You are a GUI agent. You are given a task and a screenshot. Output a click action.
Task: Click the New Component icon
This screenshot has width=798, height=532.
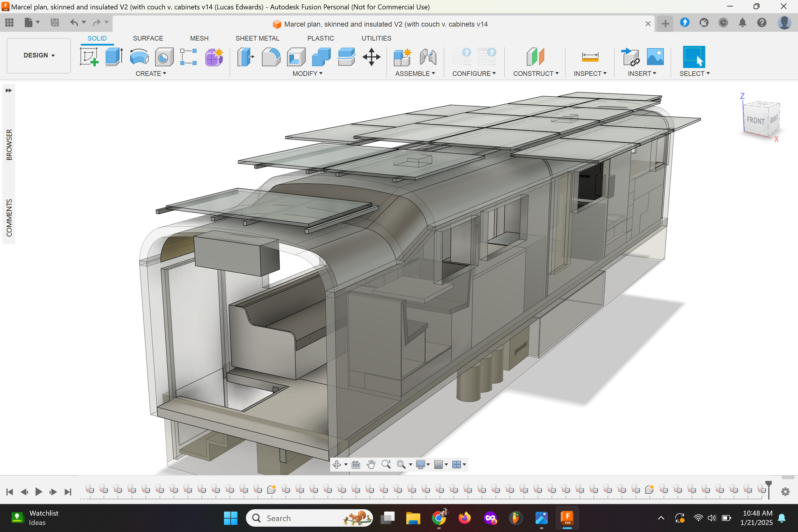(x=403, y=57)
